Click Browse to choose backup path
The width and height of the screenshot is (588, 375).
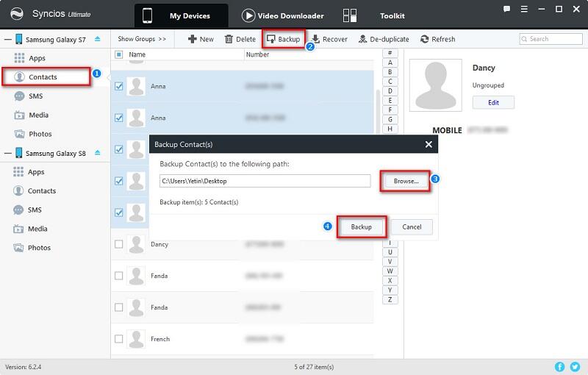click(405, 181)
